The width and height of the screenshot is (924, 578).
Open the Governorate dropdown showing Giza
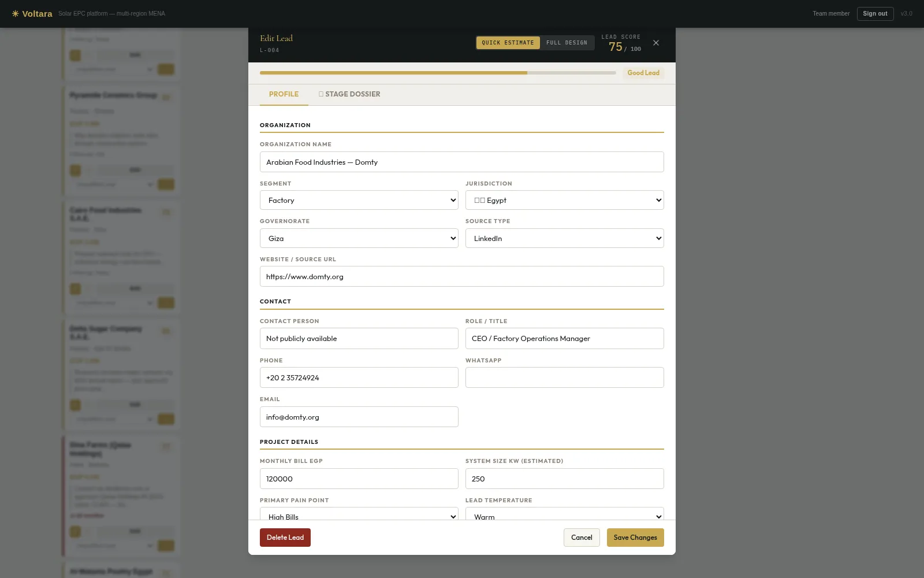click(359, 238)
